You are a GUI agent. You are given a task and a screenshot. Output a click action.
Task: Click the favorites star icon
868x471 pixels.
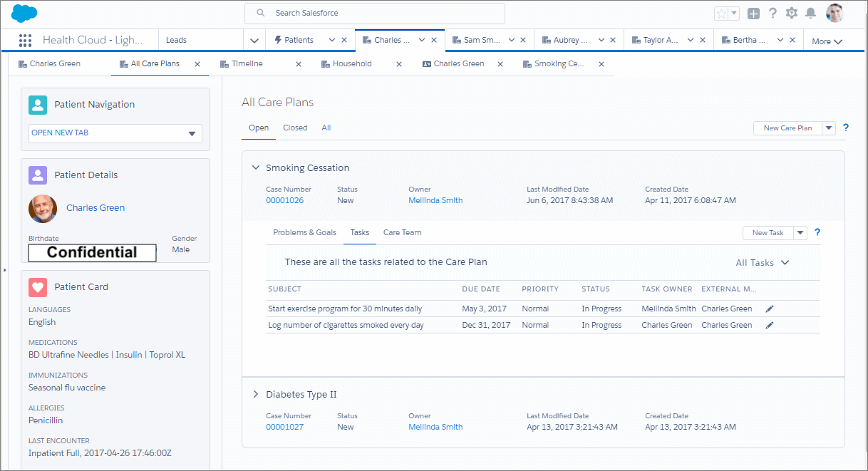click(x=721, y=14)
